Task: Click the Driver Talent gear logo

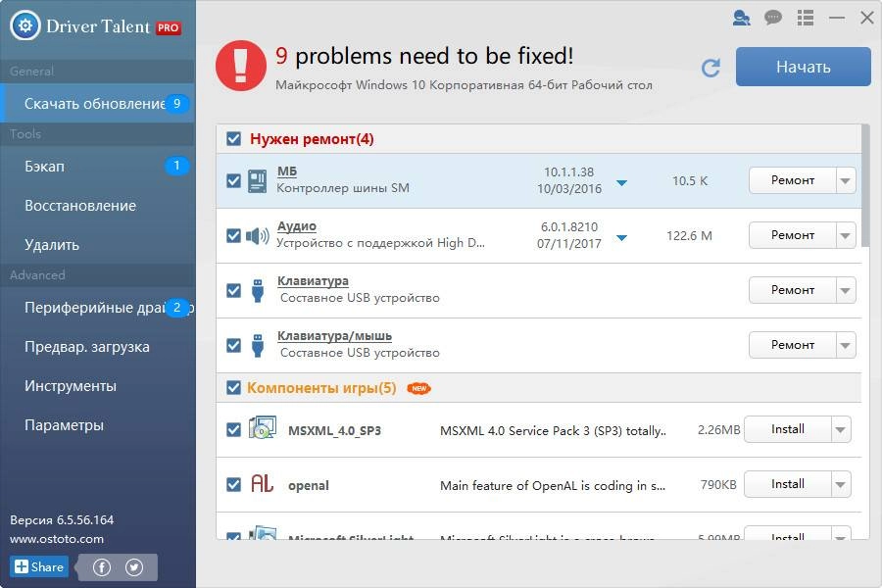Action: click(25, 25)
